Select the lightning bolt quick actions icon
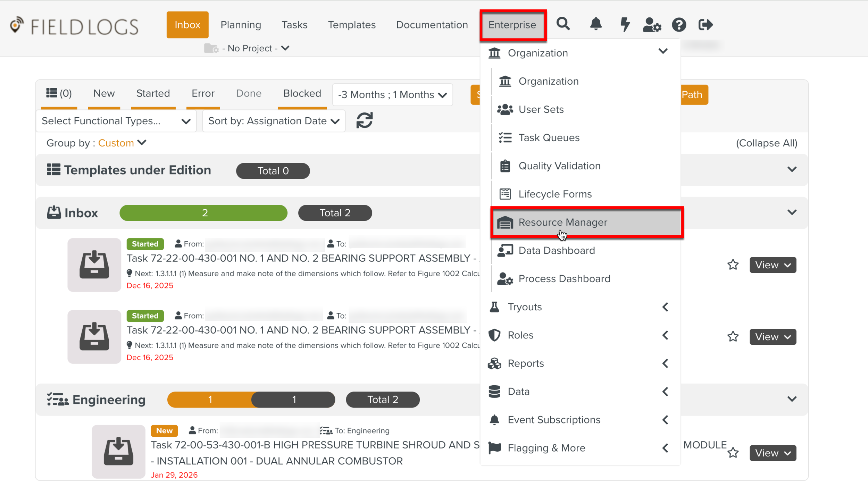Viewport: 868px width, 487px height. click(625, 24)
